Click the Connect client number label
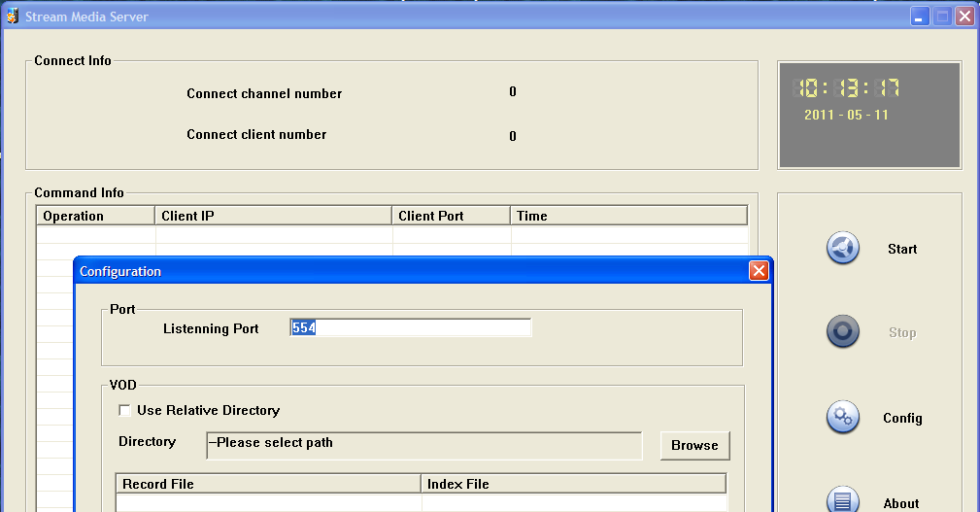This screenshot has height=512, width=980. pyautogui.click(x=256, y=134)
